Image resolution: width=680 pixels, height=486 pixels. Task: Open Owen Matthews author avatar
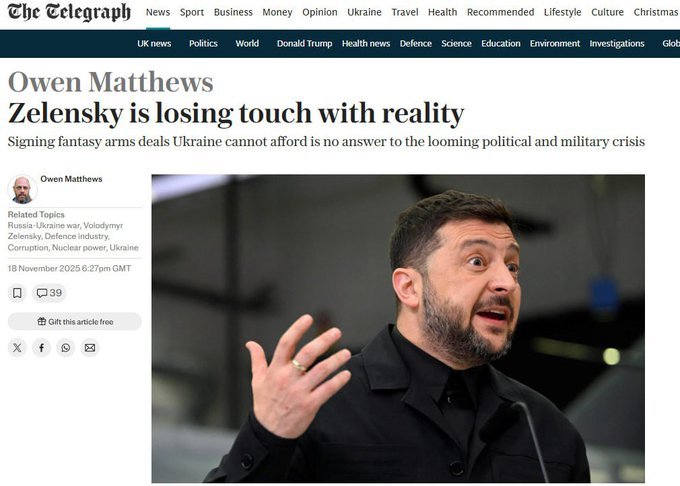pos(22,189)
